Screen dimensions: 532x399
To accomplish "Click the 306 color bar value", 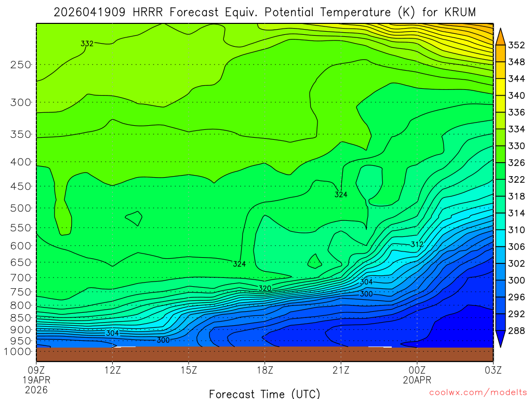I will coord(516,247).
